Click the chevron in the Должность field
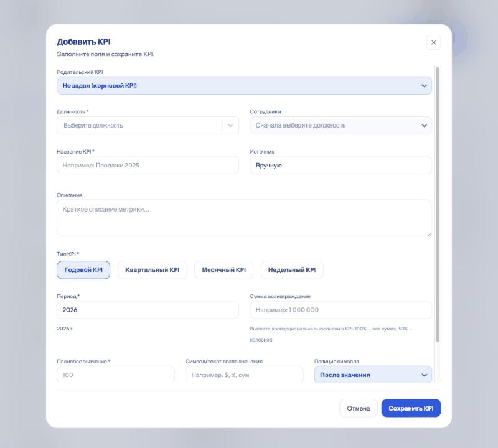The image size is (498, 448). click(230, 126)
